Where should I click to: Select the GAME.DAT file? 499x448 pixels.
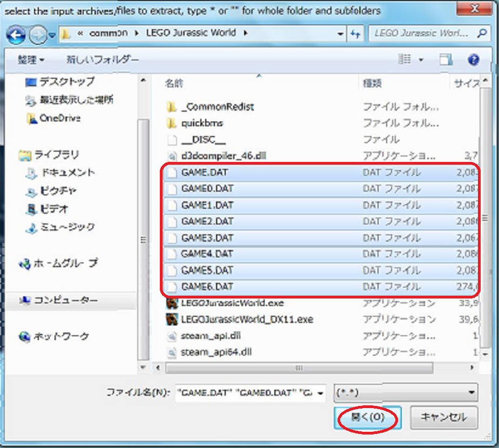(x=321, y=173)
